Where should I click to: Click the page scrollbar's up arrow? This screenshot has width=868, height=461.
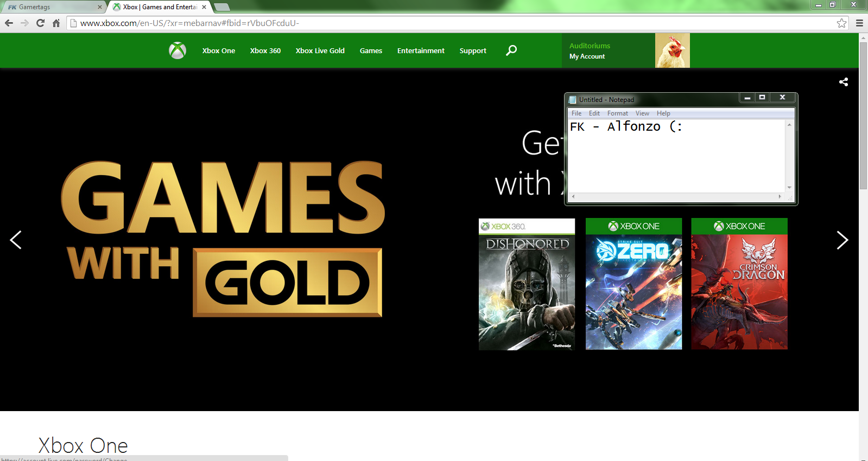coord(863,37)
